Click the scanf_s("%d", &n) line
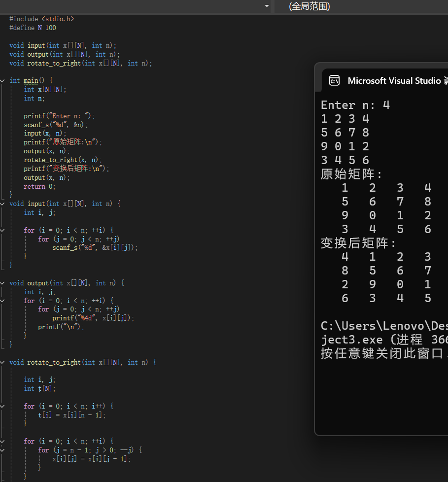Viewport: 448px width, 482px height. click(x=56, y=125)
